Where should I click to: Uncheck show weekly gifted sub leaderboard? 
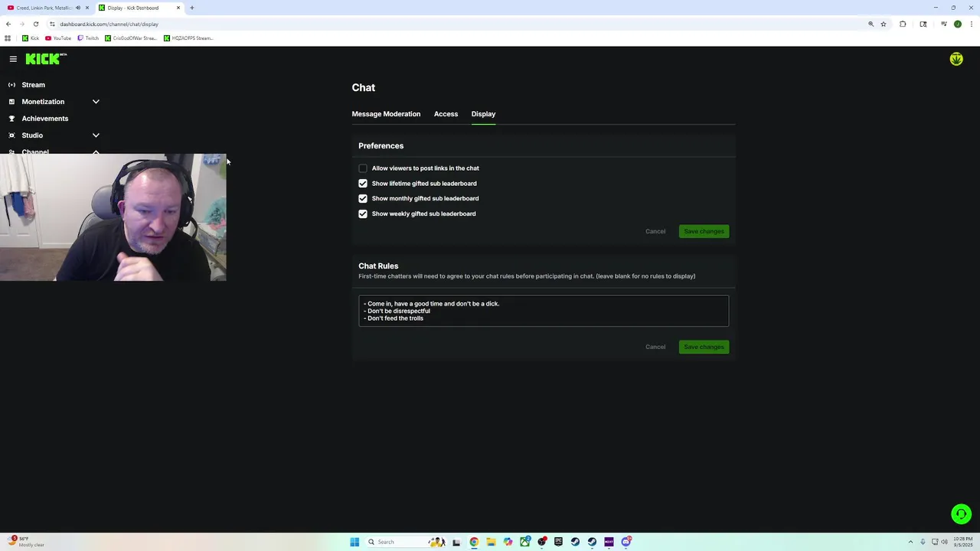click(x=363, y=214)
